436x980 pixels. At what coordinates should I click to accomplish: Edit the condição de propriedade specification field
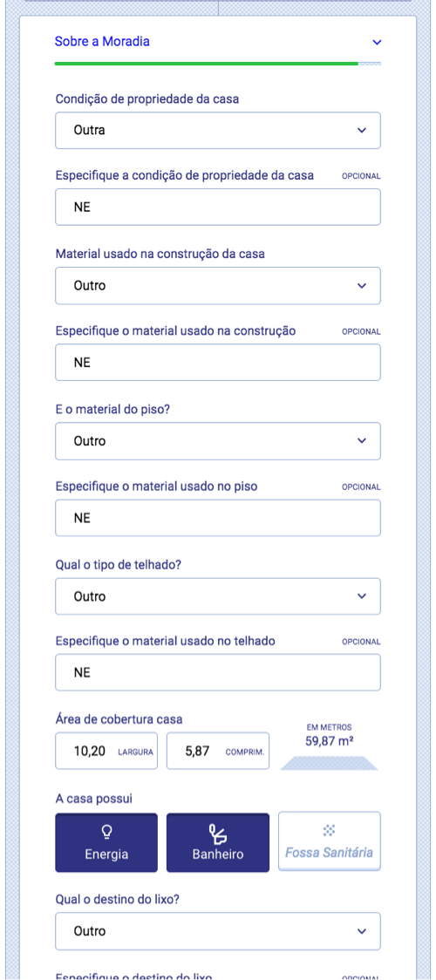tap(217, 207)
